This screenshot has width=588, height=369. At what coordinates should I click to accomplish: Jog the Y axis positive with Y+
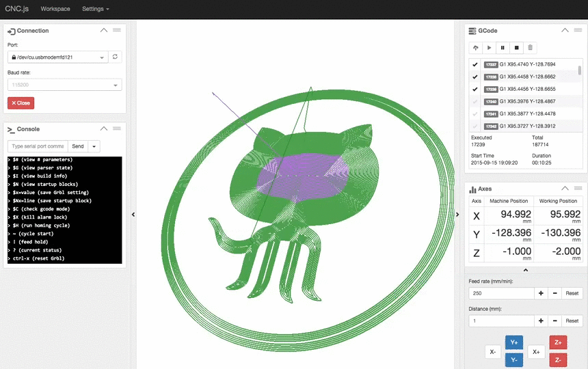point(514,342)
